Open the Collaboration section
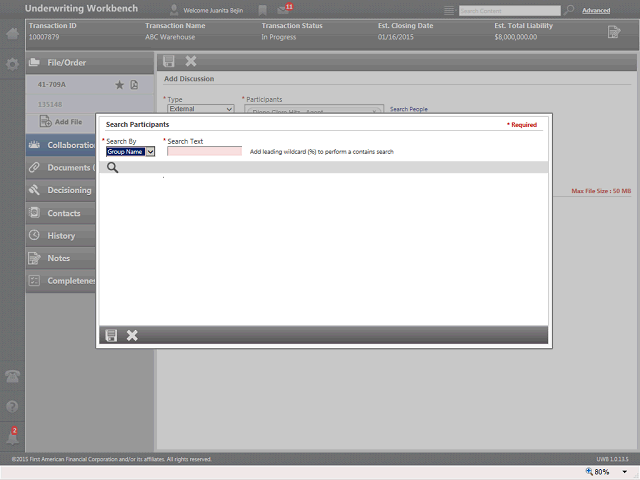Image resolution: width=640 pixels, height=480 pixels. click(61, 145)
